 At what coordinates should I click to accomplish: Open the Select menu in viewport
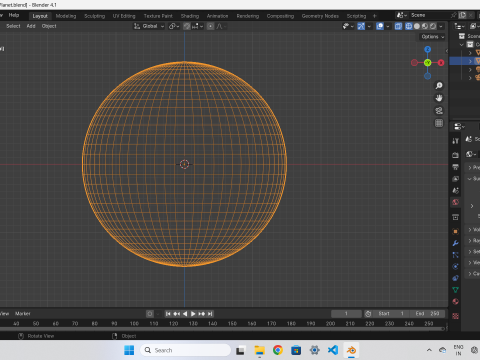pos(13,26)
